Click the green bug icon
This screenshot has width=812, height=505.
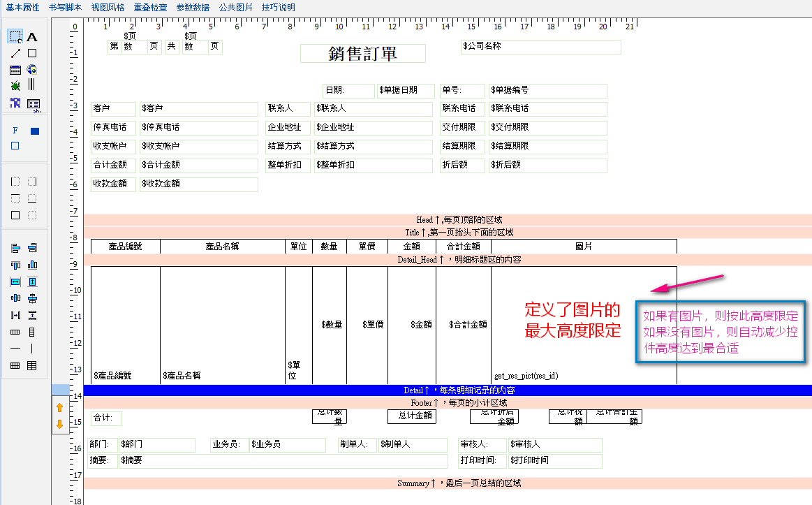click(15, 85)
